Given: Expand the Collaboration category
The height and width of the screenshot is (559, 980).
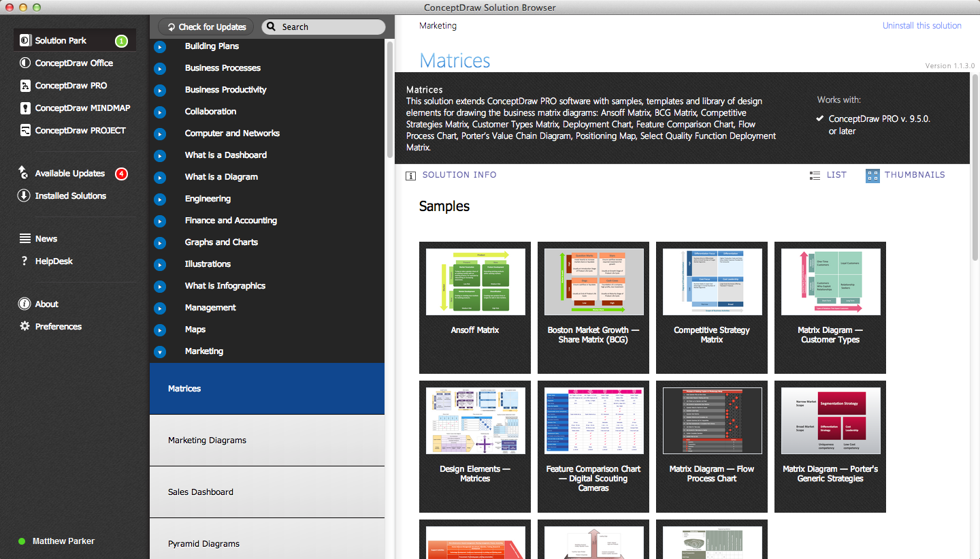Looking at the screenshot, I should tap(160, 112).
